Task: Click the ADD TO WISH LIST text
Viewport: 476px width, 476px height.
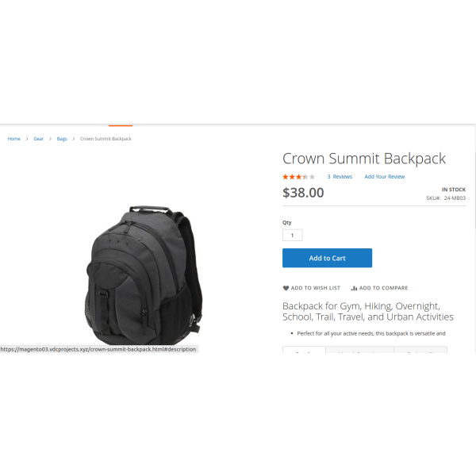Action: pyautogui.click(x=316, y=288)
